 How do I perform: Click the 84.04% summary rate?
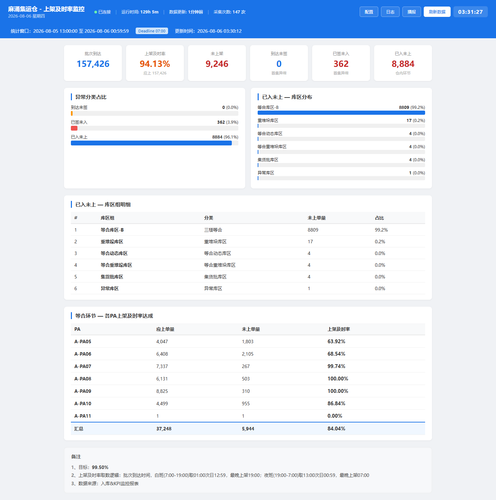336,429
